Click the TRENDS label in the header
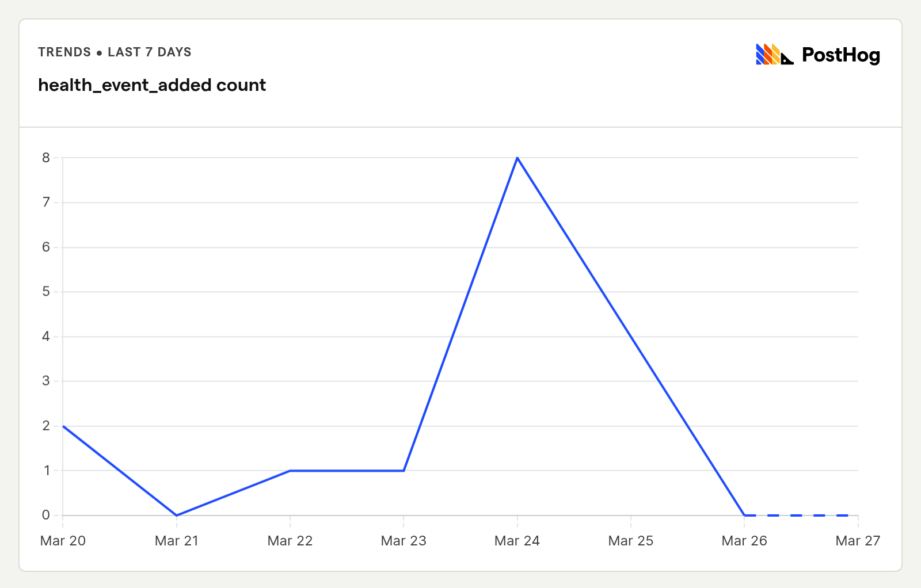 pos(64,52)
